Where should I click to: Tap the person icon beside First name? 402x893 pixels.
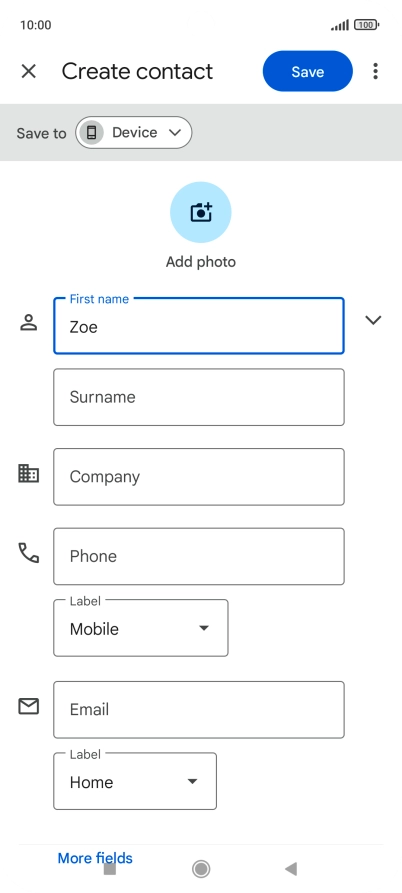(28, 322)
